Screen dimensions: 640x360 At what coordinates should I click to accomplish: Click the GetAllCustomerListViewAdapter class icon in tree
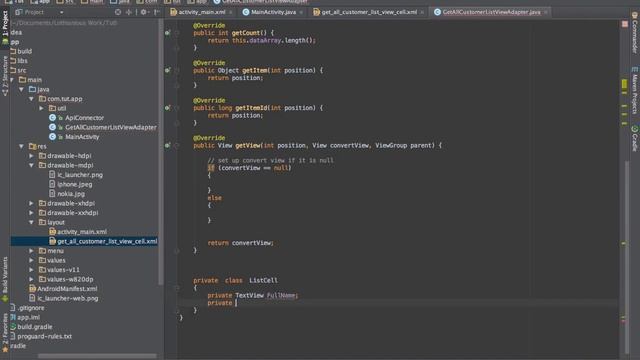click(52, 127)
